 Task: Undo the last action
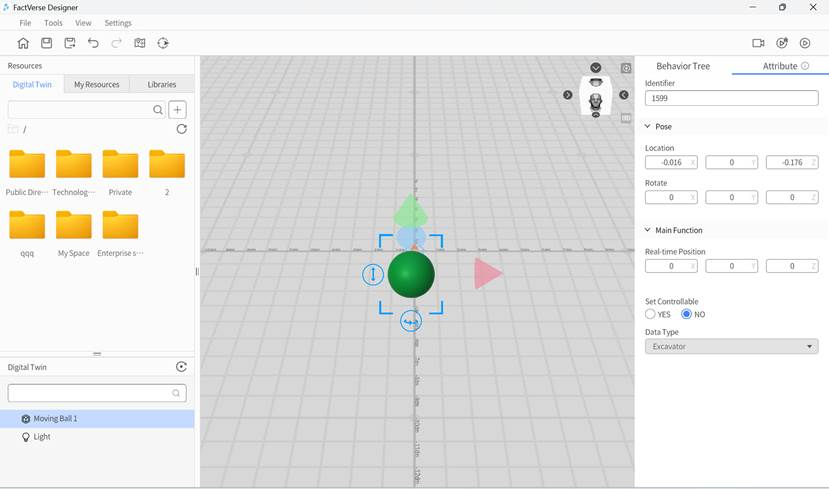[x=93, y=43]
